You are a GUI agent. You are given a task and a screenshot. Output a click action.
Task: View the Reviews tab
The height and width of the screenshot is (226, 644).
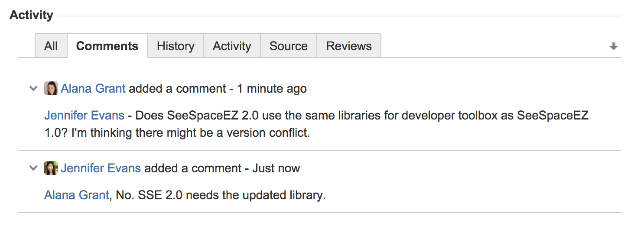[x=349, y=46]
